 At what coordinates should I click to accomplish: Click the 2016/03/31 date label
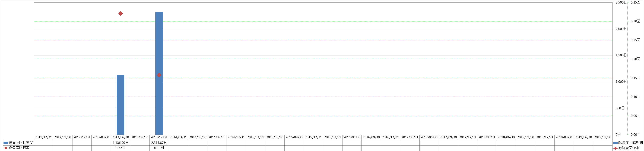pos(332,137)
